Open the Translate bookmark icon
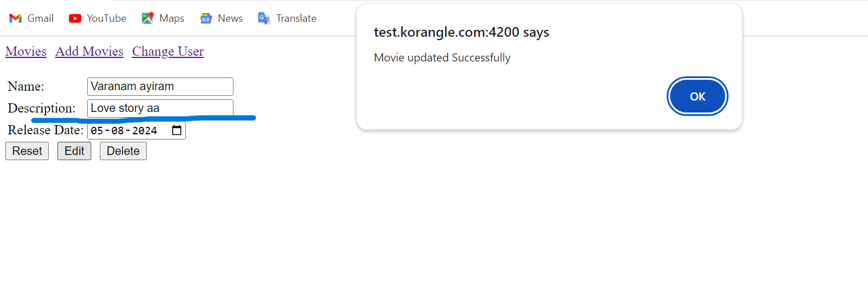Image resolution: width=868 pixels, height=287 pixels. (264, 18)
